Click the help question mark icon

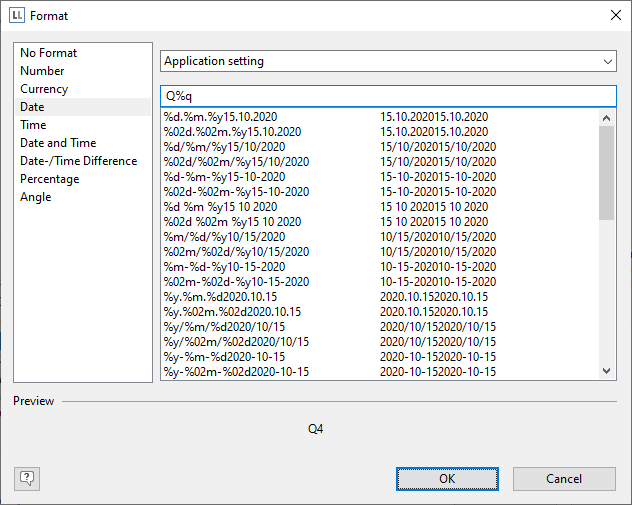click(x=27, y=478)
